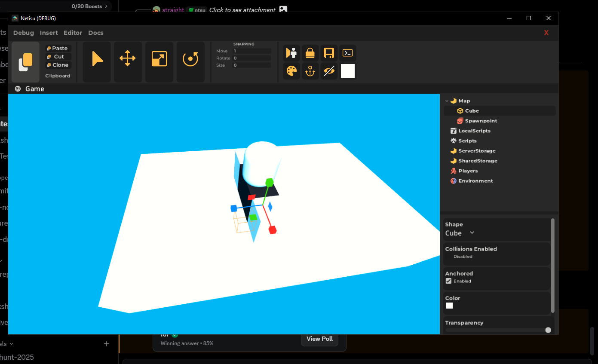Click the padlock lock icon
Viewport: 598px width, 364px height.
[x=310, y=53]
